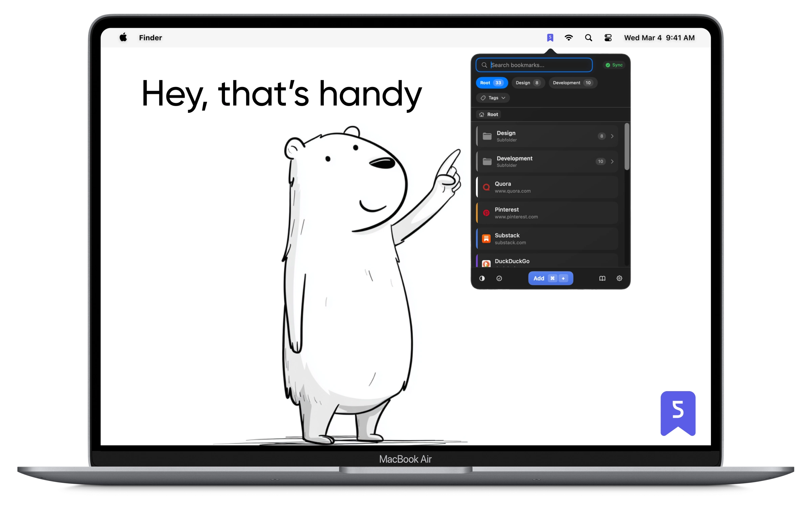
Task: Open the Design subfolder chevron
Action: pyautogui.click(x=612, y=136)
